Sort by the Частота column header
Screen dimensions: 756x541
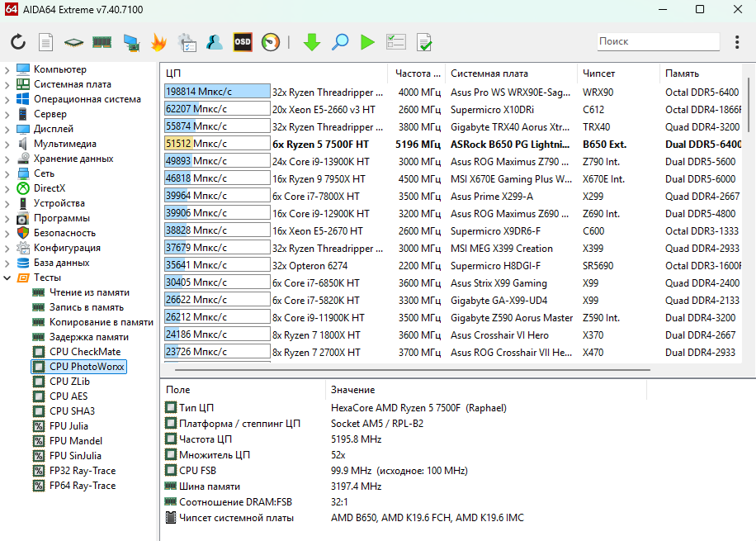pyautogui.click(x=417, y=74)
